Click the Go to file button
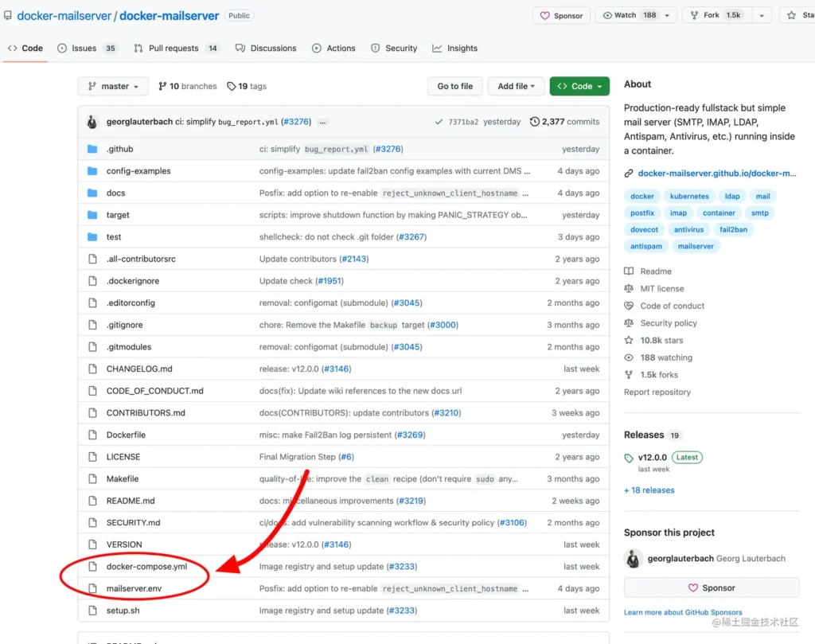 (454, 86)
